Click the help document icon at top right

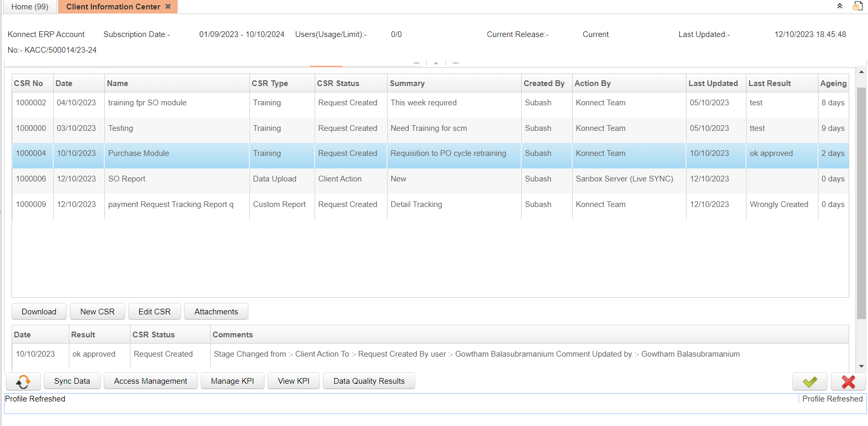858,6
